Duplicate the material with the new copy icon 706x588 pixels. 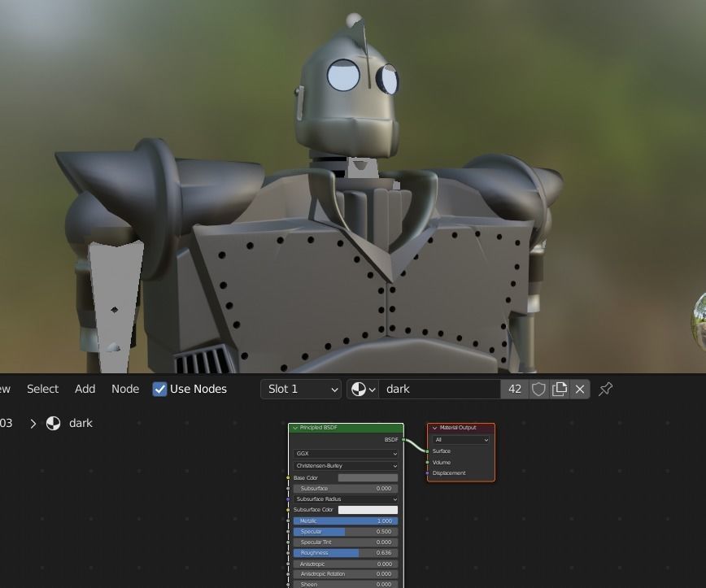(x=560, y=389)
